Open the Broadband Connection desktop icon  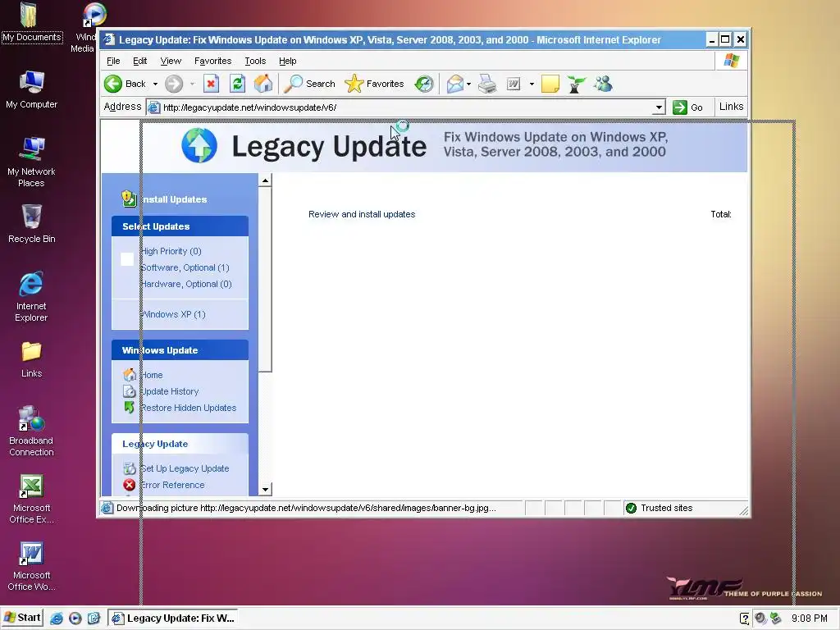32,431
